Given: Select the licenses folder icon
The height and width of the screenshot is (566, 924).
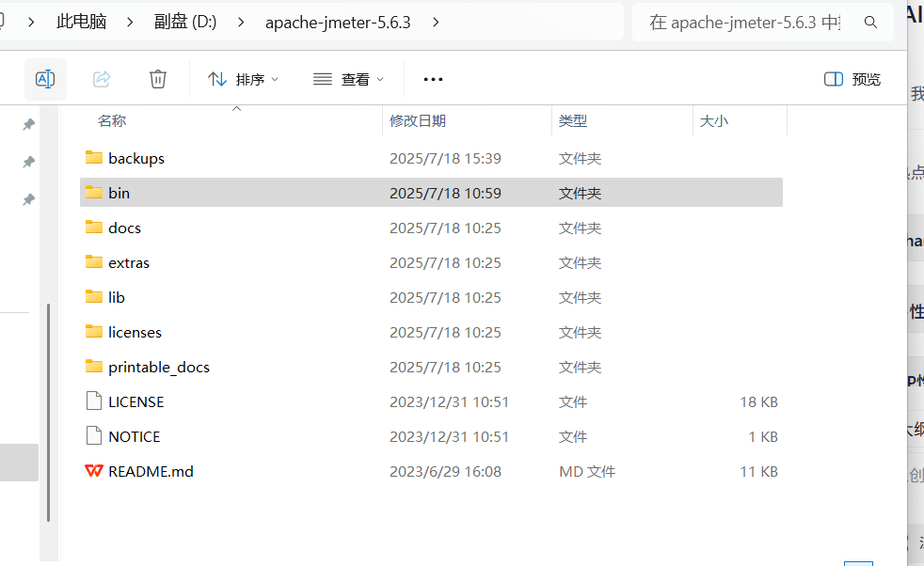Looking at the screenshot, I should [94, 331].
